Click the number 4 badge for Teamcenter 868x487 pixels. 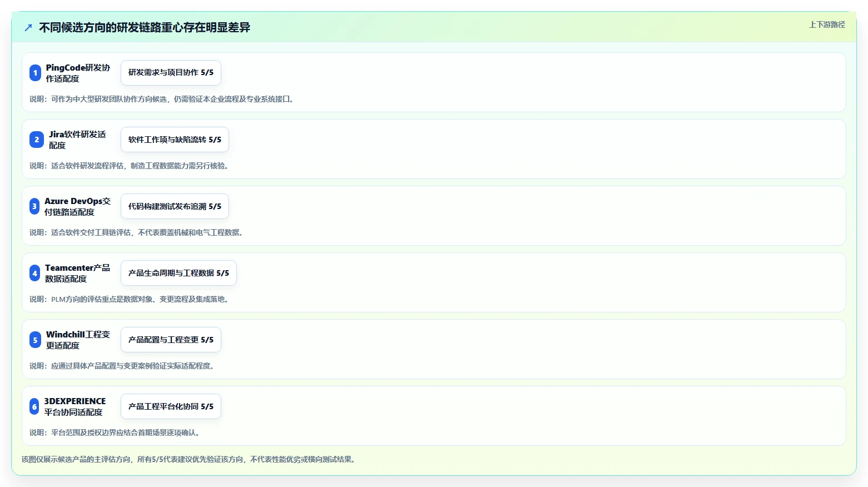click(34, 273)
